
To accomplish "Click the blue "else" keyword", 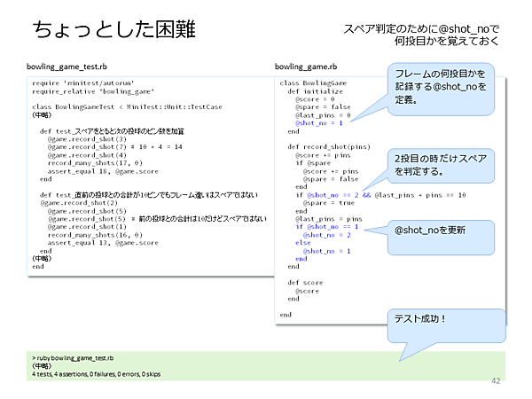I will click(x=303, y=243).
